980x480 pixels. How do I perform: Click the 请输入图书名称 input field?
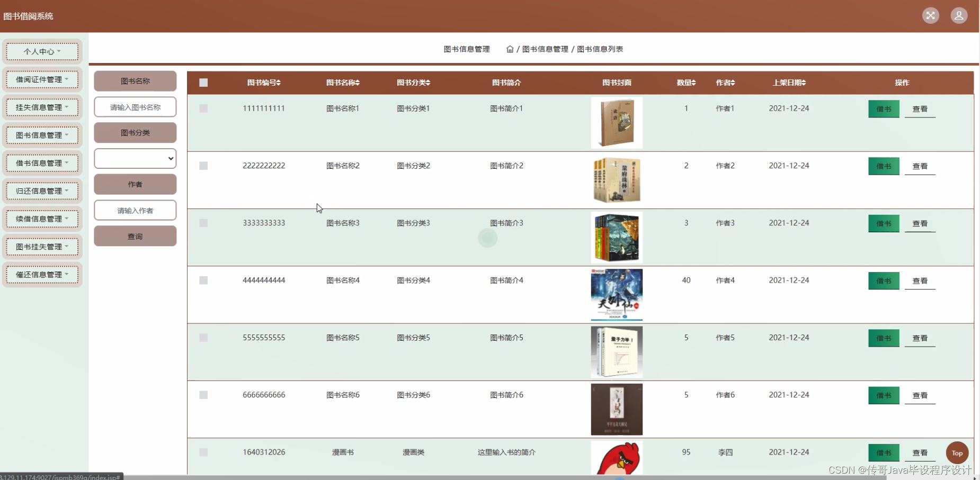pos(135,107)
